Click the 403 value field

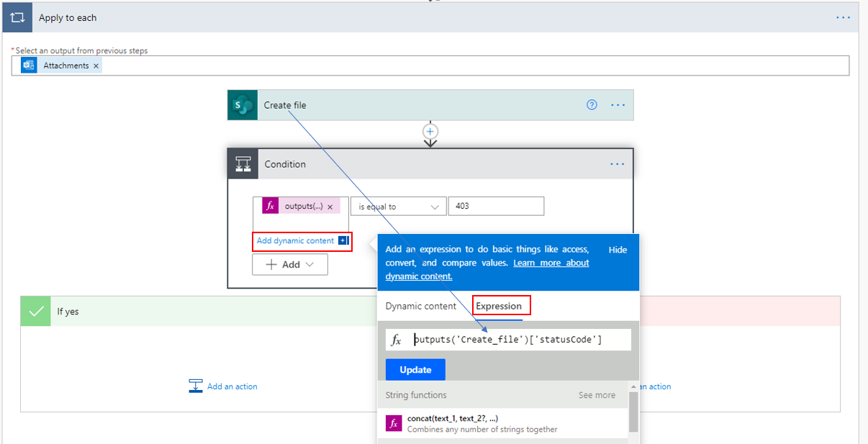coord(496,206)
